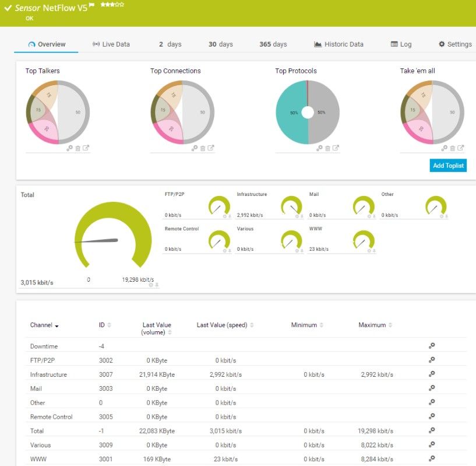Click the flag icon beside the sensor name

pos(91,6)
